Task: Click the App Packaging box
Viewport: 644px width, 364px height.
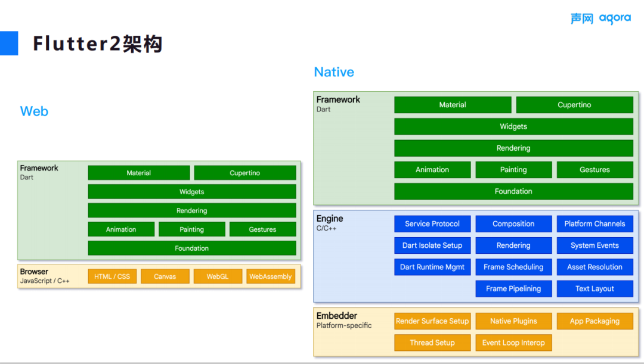Action: pos(595,321)
